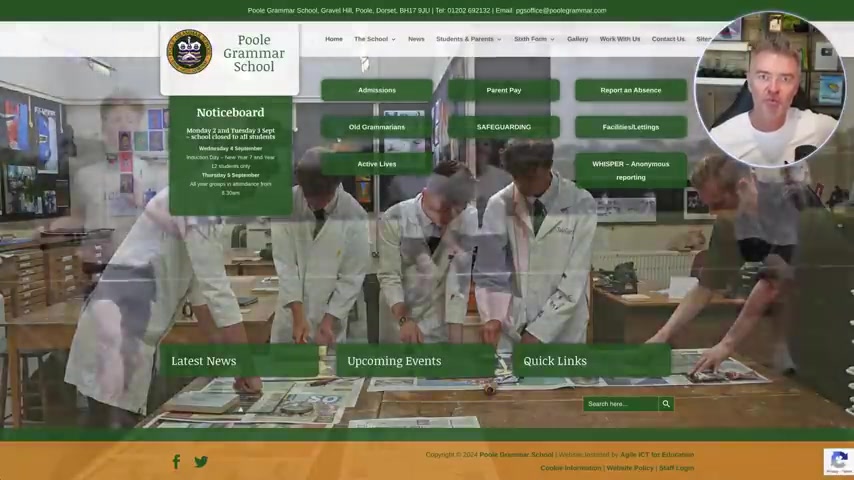The width and height of the screenshot is (854, 480).
Task: Click the pgsoffice@poolegrammar.com email link
Action: [x=561, y=10]
